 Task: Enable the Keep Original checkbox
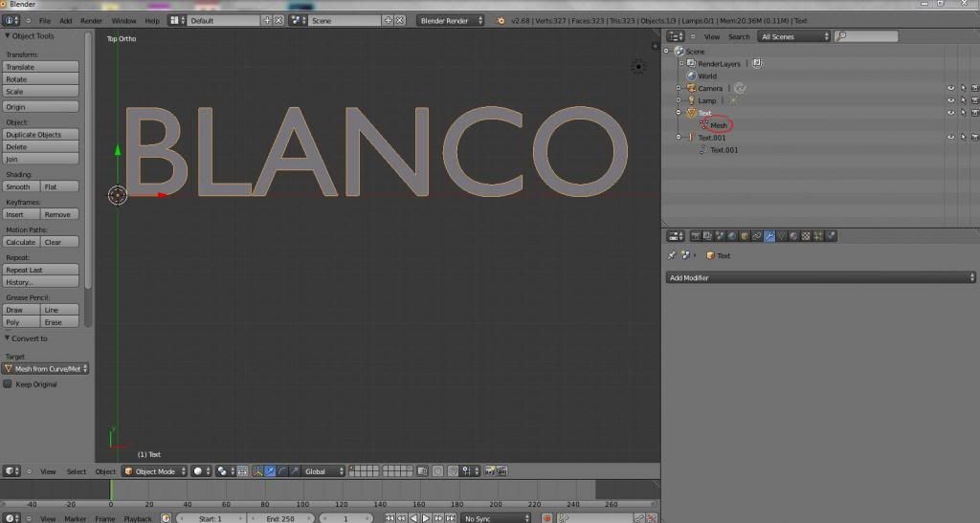(x=8, y=384)
